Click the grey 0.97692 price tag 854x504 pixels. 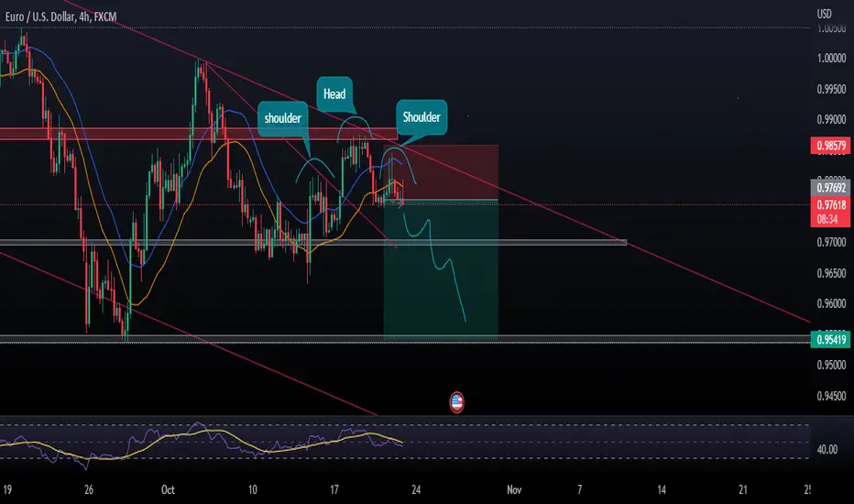(x=830, y=188)
